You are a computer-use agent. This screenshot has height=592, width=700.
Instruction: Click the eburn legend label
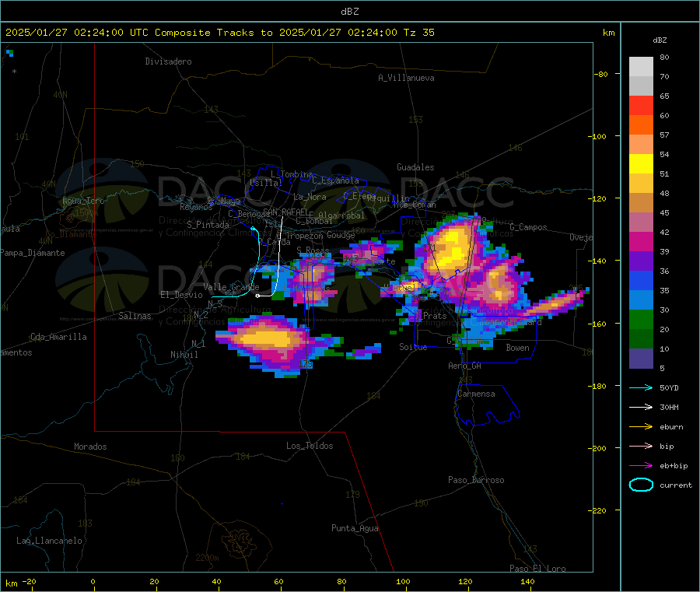pyautogui.click(x=671, y=427)
